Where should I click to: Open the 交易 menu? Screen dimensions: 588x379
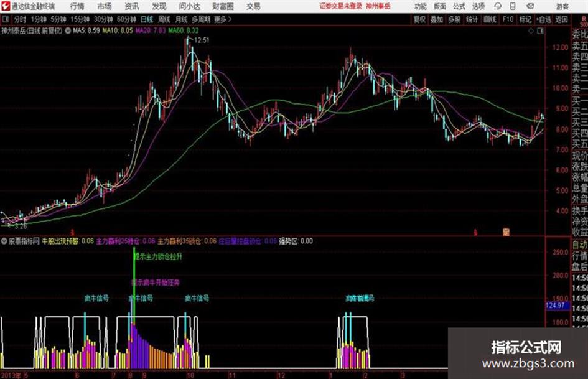tap(253, 6)
